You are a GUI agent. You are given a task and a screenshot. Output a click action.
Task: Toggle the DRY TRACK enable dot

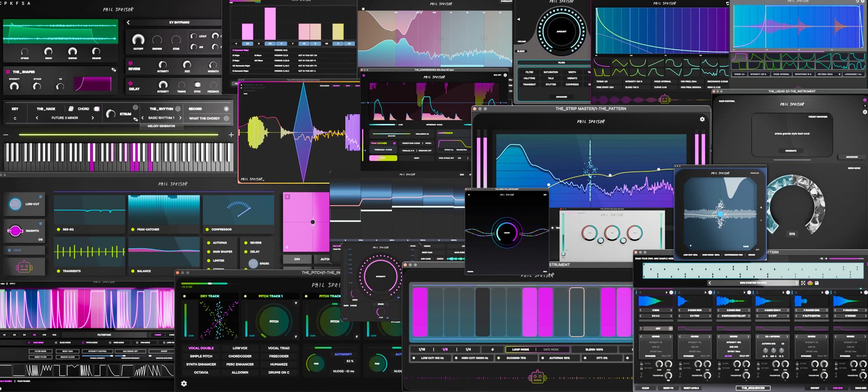[x=184, y=296]
